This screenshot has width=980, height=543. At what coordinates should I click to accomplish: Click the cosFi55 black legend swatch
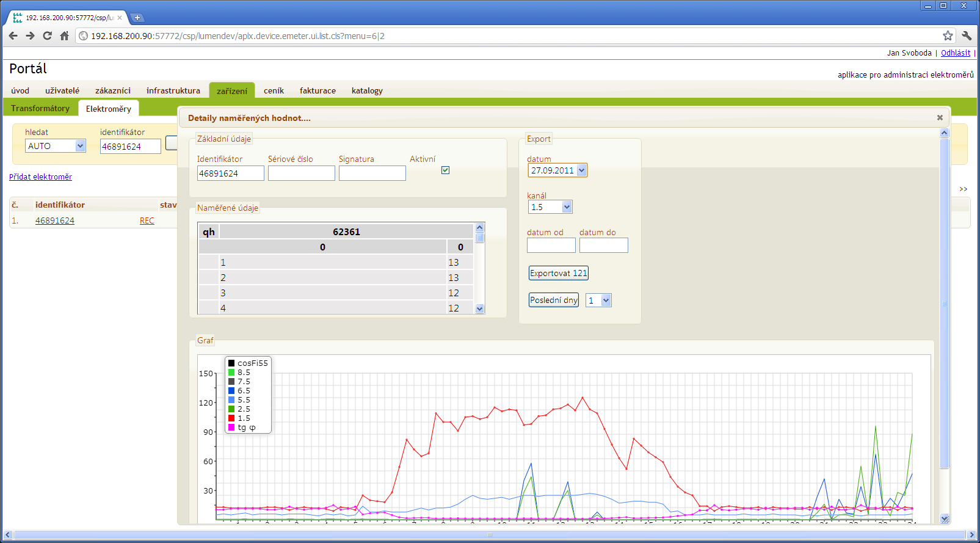click(x=231, y=363)
